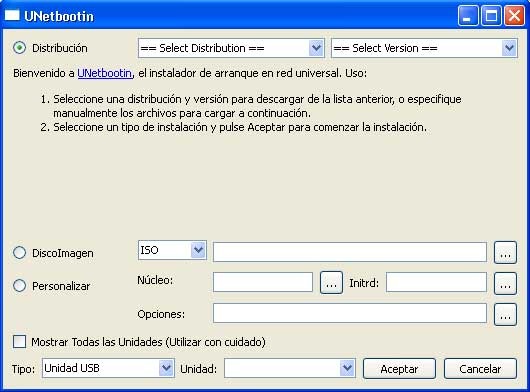This screenshot has width=530, height=392.
Task: Click the 'Tipo:' label text
Action: (x=23, y=369)
